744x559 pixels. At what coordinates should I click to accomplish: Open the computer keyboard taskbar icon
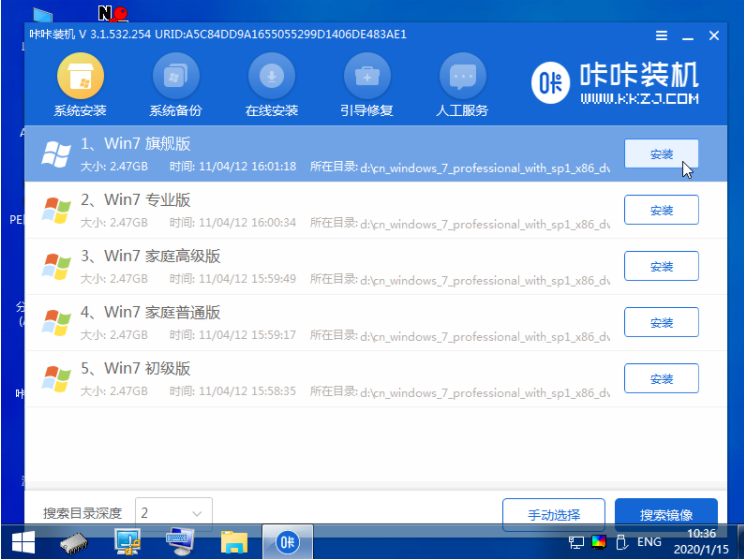tap(180, 541)
